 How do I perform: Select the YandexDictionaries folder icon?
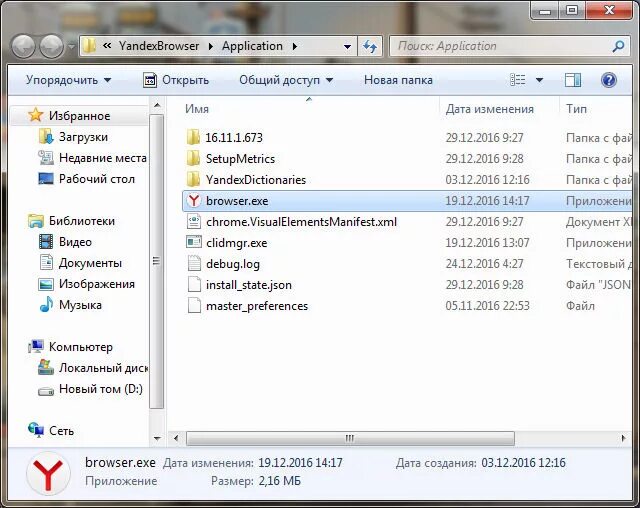pyautogui.click(x=193, y=180)
